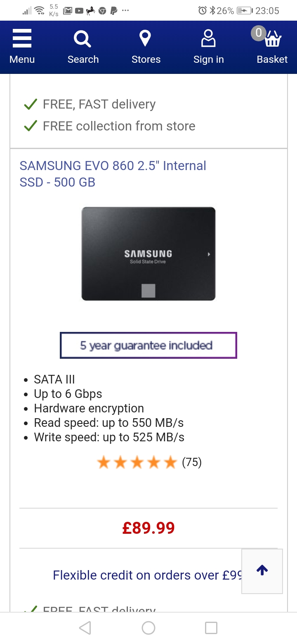
Task: Open Android recent apps square
Action: point(211,628)
